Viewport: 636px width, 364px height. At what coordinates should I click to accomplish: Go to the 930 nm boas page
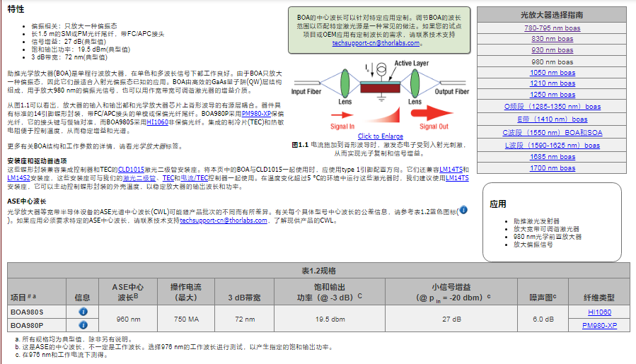pos(552,50)
